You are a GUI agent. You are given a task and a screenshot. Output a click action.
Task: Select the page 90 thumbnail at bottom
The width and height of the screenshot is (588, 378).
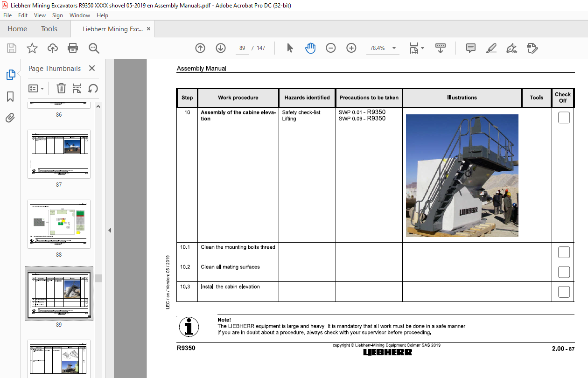(59, 358)
